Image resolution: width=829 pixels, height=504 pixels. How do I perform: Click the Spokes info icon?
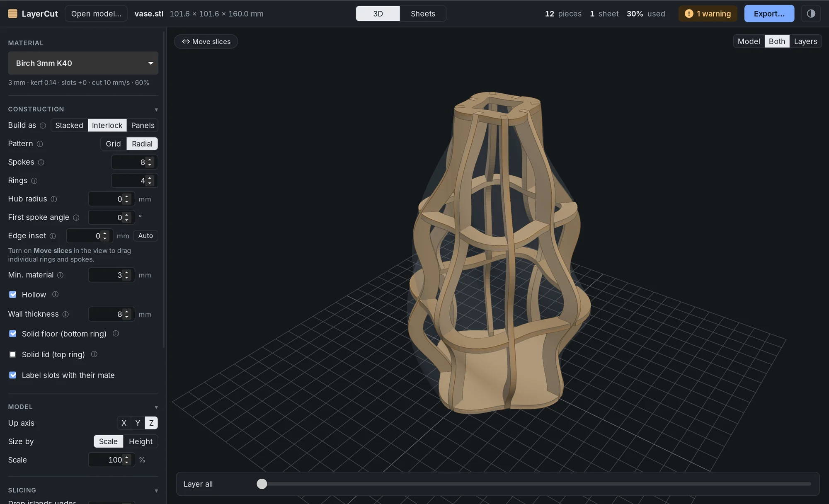point(41,162)
